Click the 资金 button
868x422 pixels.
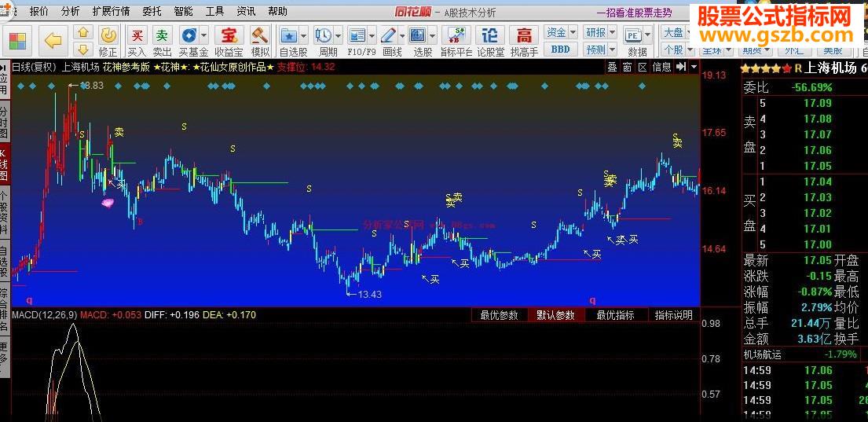point(556,33)
